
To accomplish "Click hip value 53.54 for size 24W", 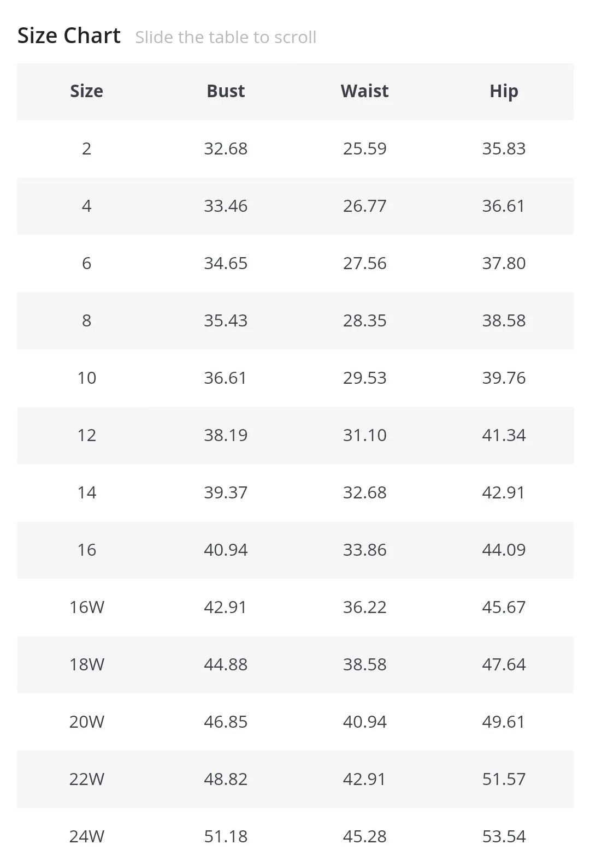I will [x=504, y=836].
